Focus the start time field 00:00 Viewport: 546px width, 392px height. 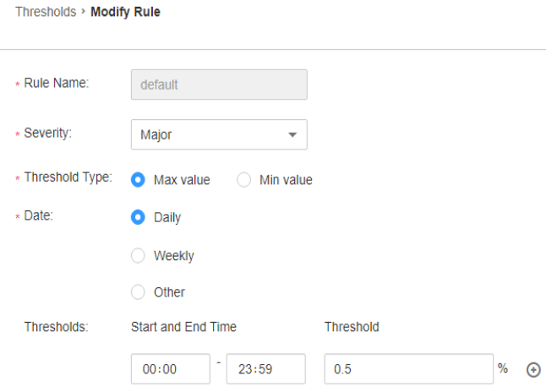(x=171, y=369)
